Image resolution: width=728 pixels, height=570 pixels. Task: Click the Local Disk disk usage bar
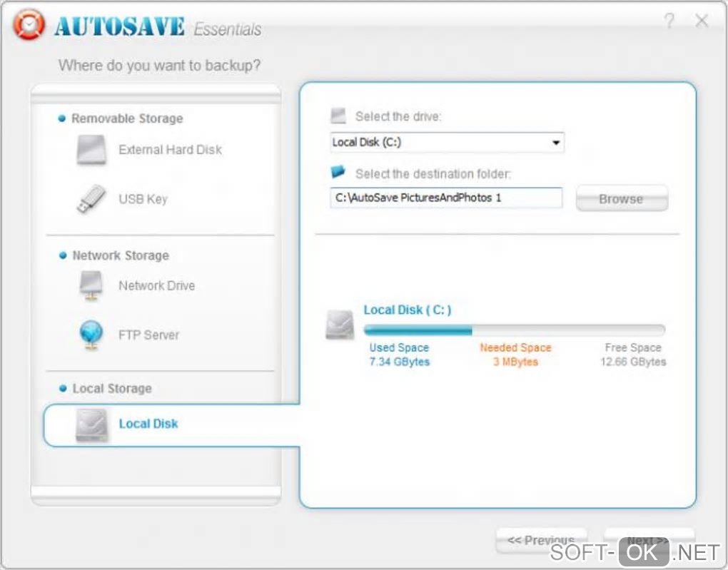tap(515, 330)
